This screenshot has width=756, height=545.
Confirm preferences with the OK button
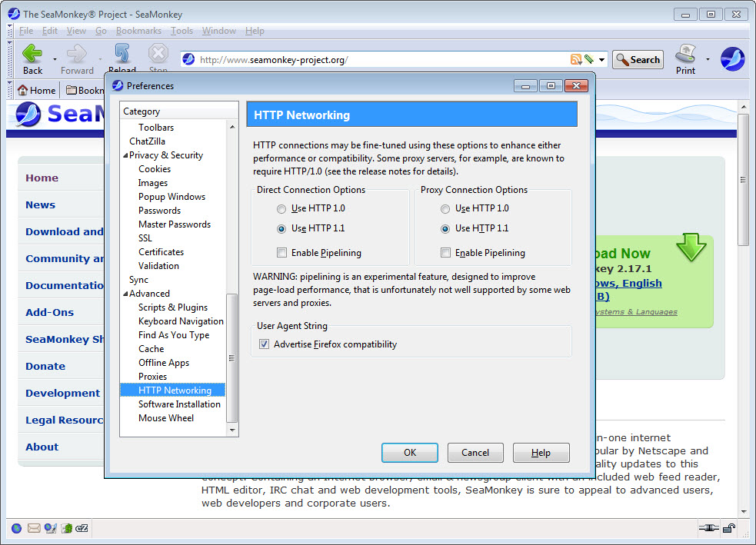(410, 453)
